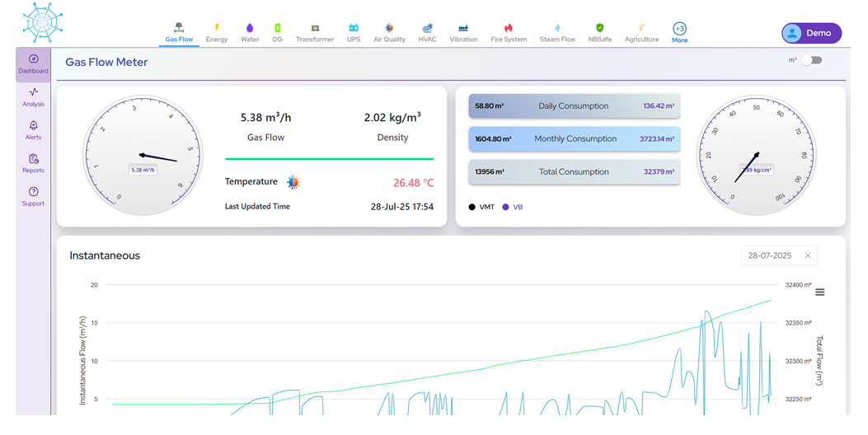Open Analysis from the sidebar
Image resolution: width=868 pixels, height=435 pixels.
point(33,97)
